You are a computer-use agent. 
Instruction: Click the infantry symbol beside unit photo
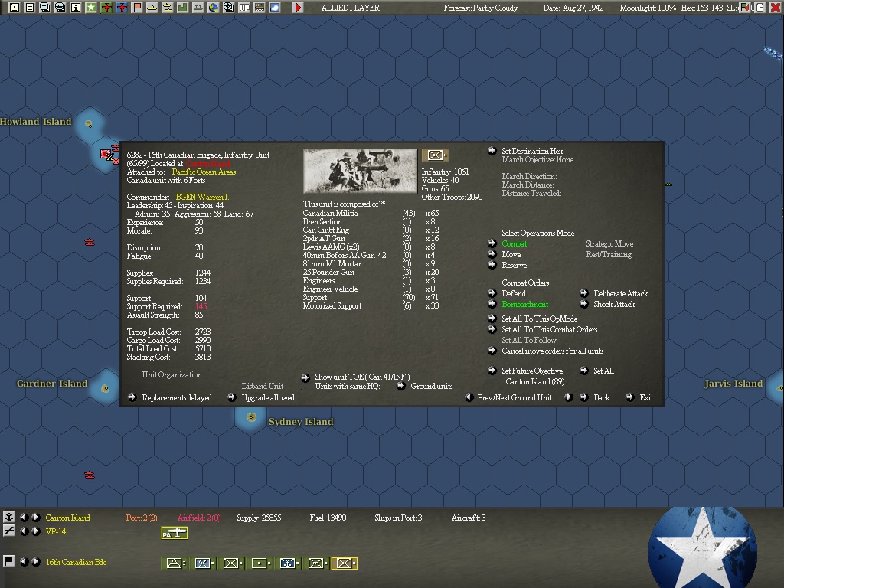coord(435,155)
